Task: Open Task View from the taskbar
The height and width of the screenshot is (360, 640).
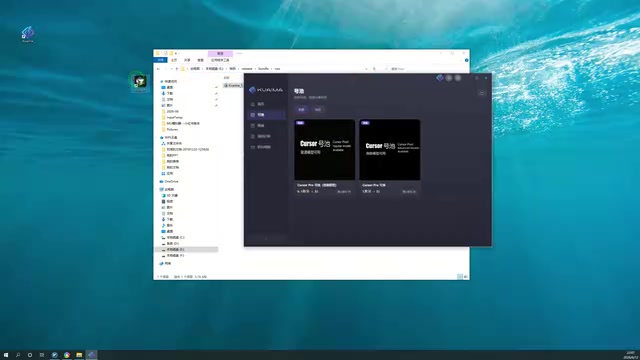Action: coord(42,355)
